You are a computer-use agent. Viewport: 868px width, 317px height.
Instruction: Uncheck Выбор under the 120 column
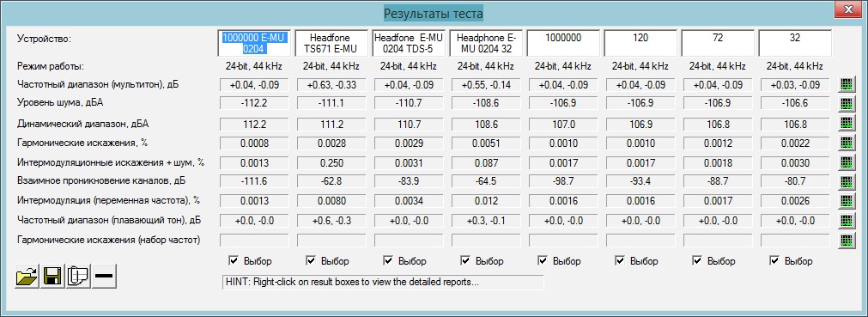click(x=620, y=260)
